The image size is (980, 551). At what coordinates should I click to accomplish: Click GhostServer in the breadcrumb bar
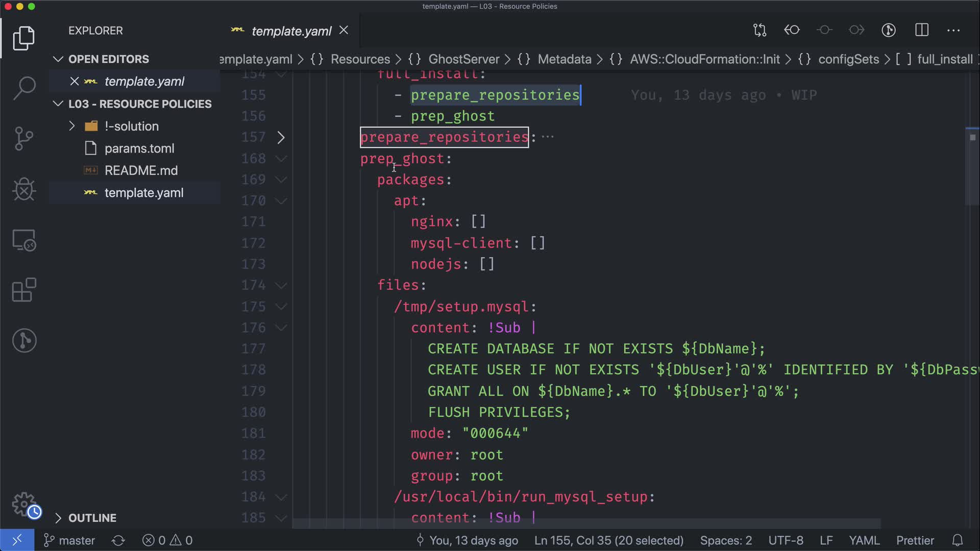(x=463, y=59)
